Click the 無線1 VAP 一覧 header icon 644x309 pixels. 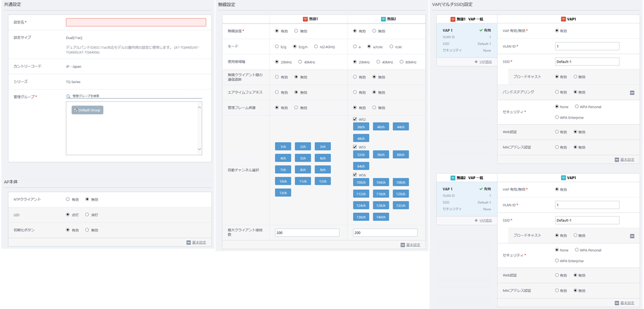(453, 19)
